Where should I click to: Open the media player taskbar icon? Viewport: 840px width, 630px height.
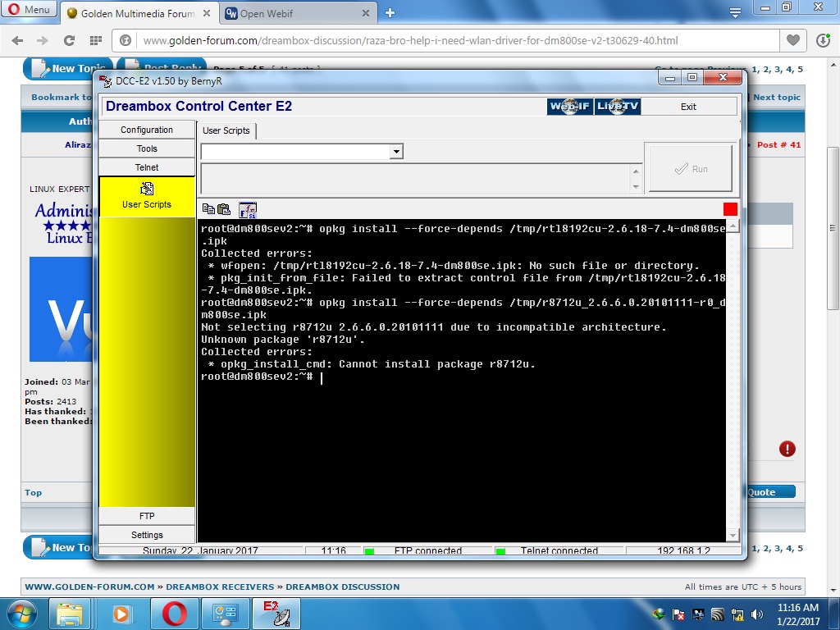[x=121, y=614]
